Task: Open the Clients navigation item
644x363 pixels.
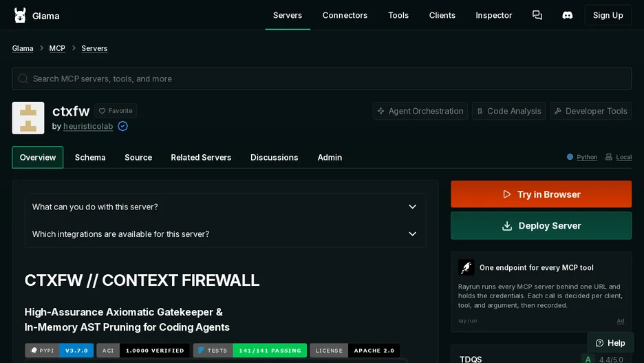Action: pos(442,15)
